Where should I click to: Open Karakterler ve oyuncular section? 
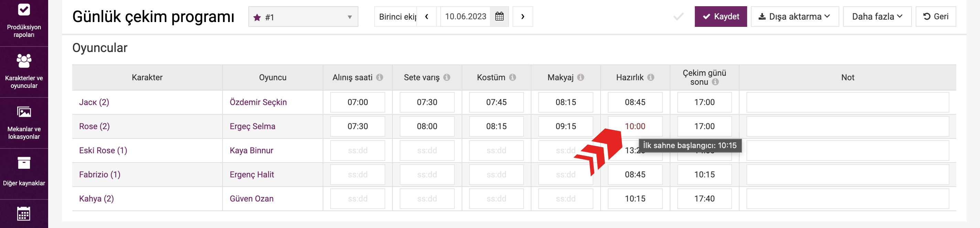[24, 72]
